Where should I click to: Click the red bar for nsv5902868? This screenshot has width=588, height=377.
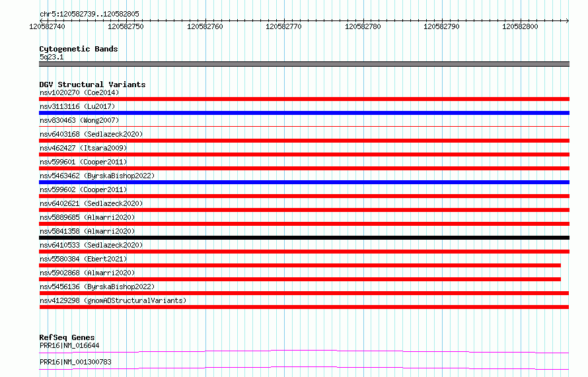coord(300,279)
